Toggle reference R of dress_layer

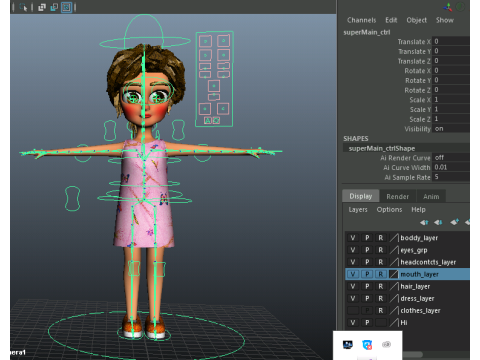(381, 298)
